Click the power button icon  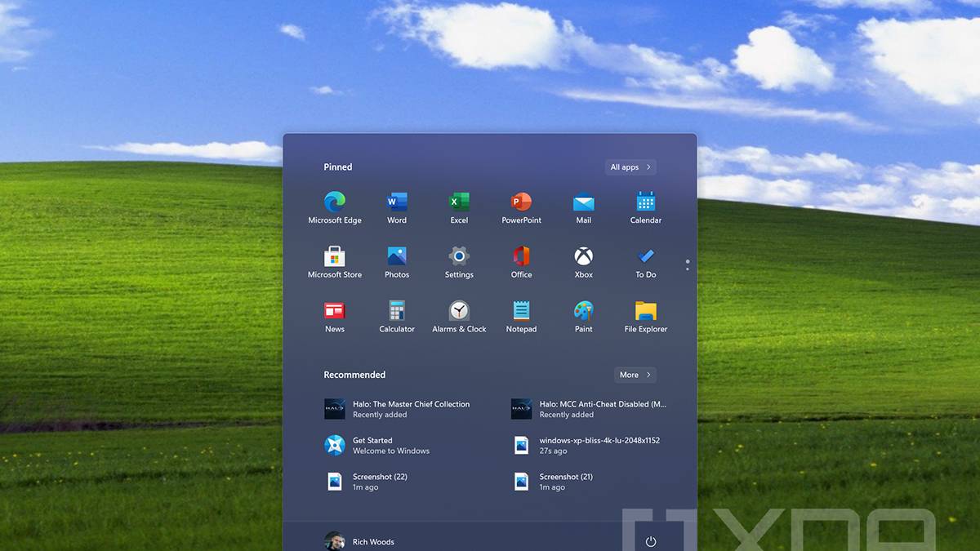pos(651,541)
